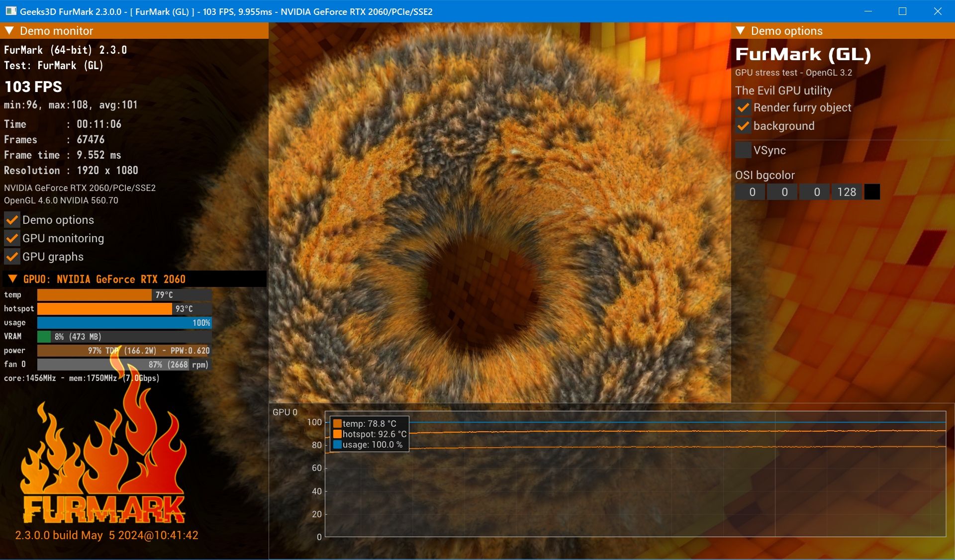Click the Test: FurMark (GL) line
Viewport: 955px width, 560px height.
[x=54, y=66]
